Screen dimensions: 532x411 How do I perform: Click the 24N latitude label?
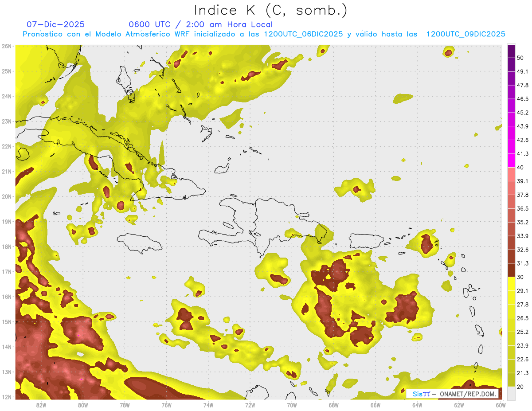pyautogui.click(x=7, y=96)
